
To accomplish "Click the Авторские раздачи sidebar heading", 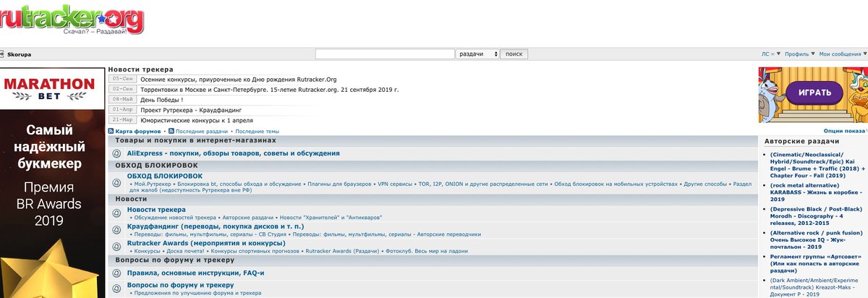I will 801,141.
